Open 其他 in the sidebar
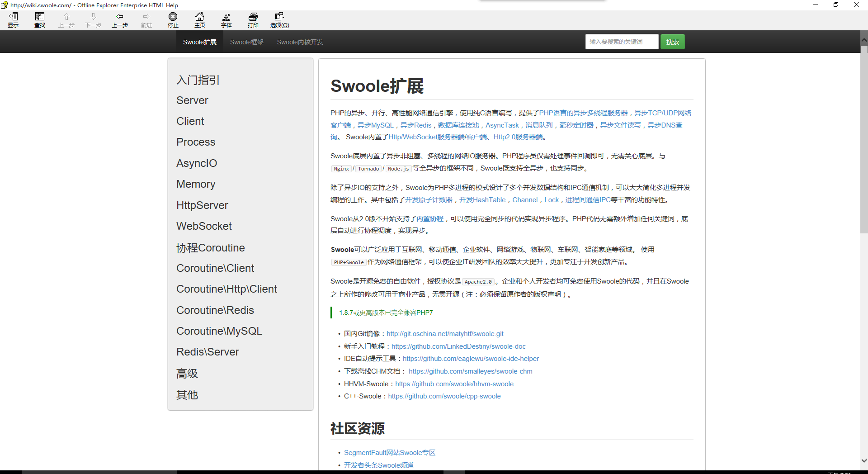Screen dimensions: 868x474 pos(187,395)
